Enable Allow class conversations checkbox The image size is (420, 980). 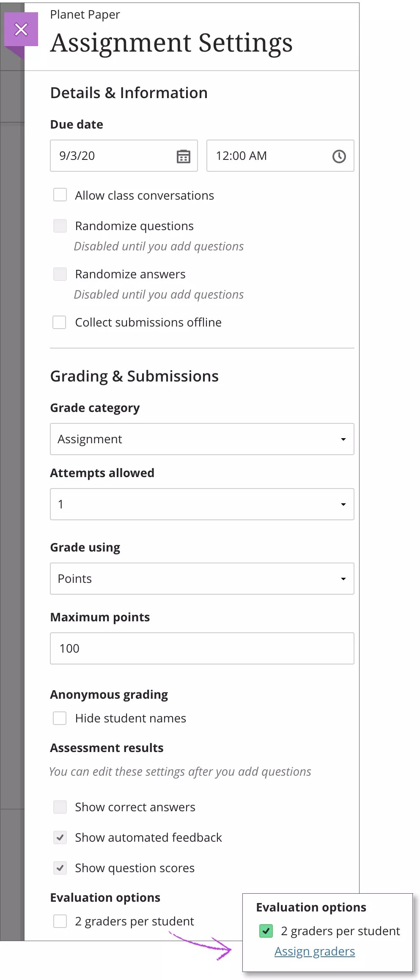pyautogui.click(x=60, y=195)
